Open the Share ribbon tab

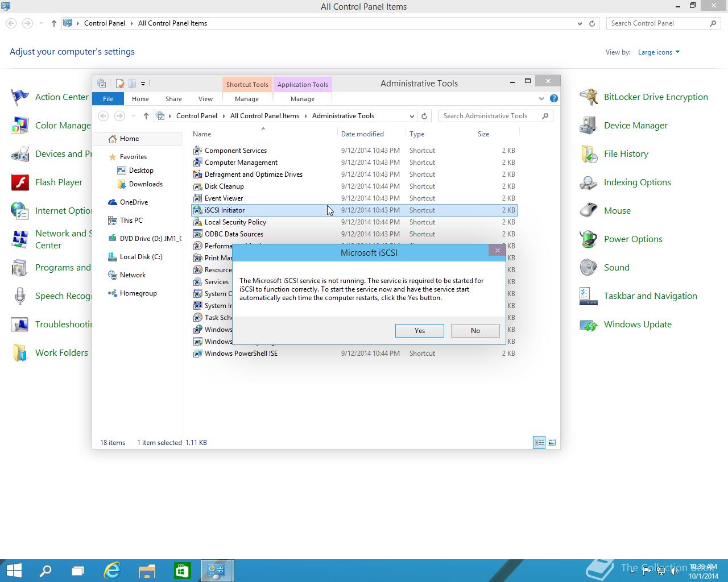[x=173, y=99]
